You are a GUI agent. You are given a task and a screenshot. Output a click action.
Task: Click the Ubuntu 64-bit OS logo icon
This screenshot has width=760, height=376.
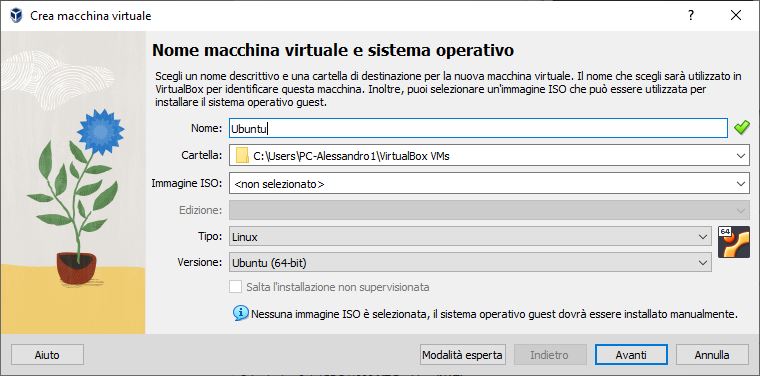(x=733, y=242)
